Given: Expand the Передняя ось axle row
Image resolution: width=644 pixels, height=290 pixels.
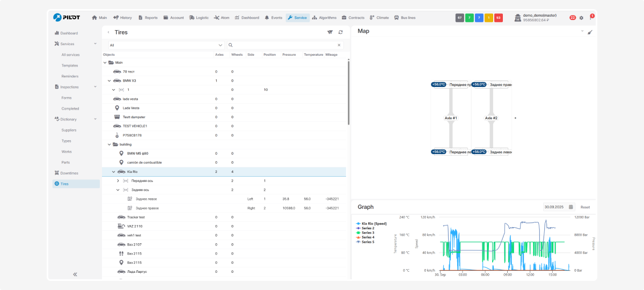Looking at the screenshot, I should point(118,180).
